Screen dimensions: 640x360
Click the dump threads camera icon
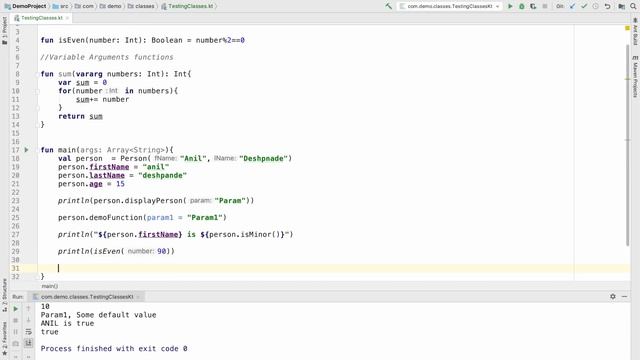[16, 343]
